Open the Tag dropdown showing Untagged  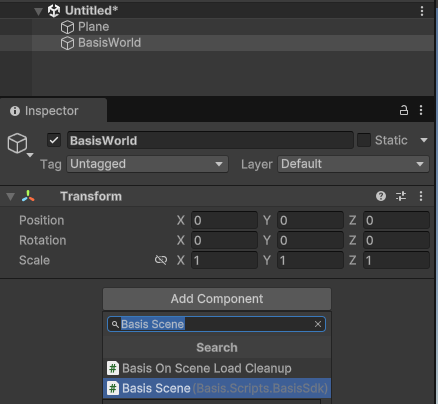pyautogui.click(x=147, y=164)
